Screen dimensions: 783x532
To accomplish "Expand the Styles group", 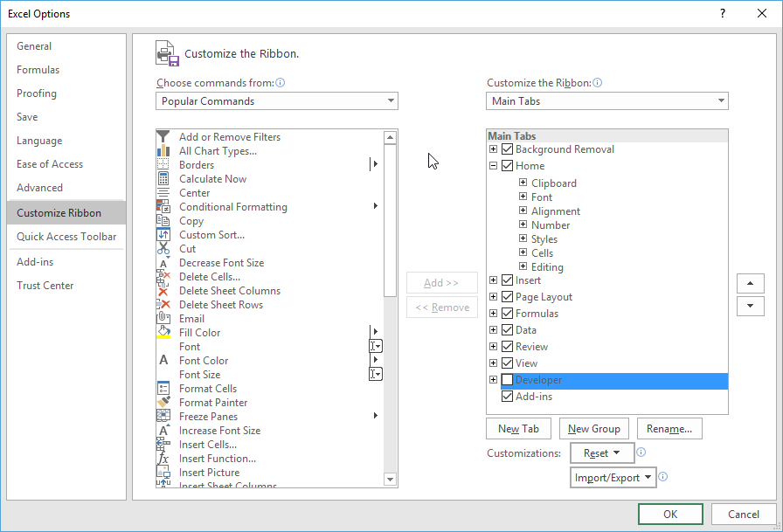I will click(x=523, y=238).
